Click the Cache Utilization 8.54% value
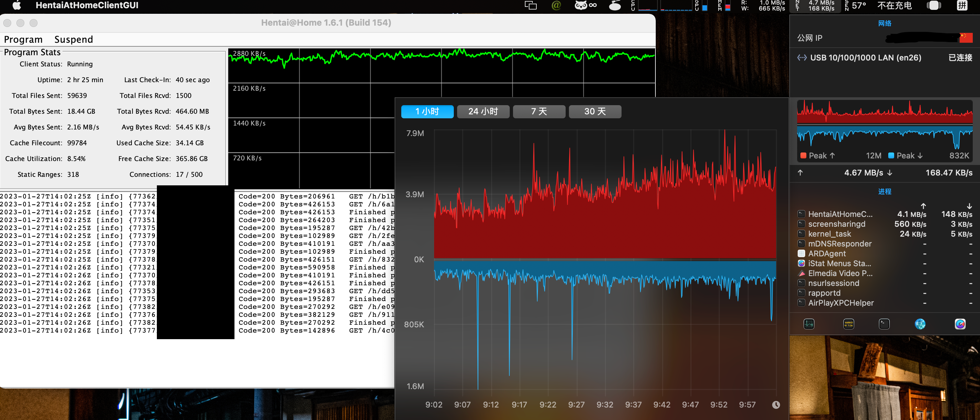This screenshot has height=420, width=980. click(76, 159)
